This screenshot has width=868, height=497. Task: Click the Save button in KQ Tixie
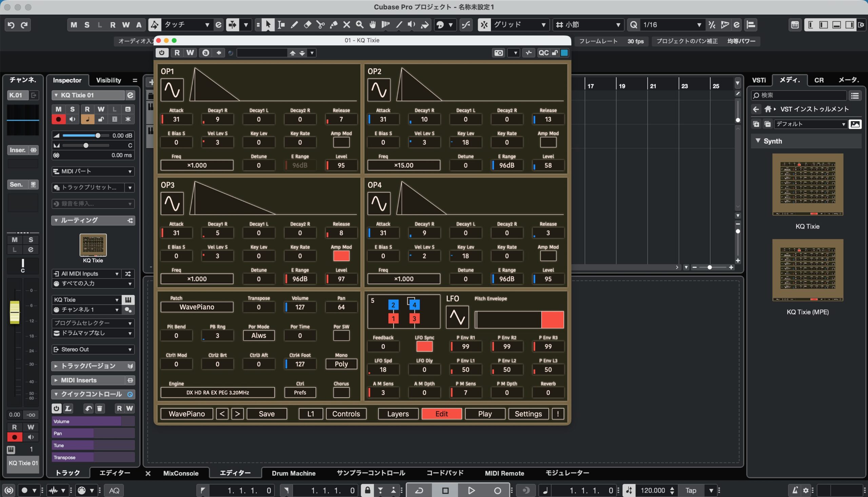tap(267, 414)
